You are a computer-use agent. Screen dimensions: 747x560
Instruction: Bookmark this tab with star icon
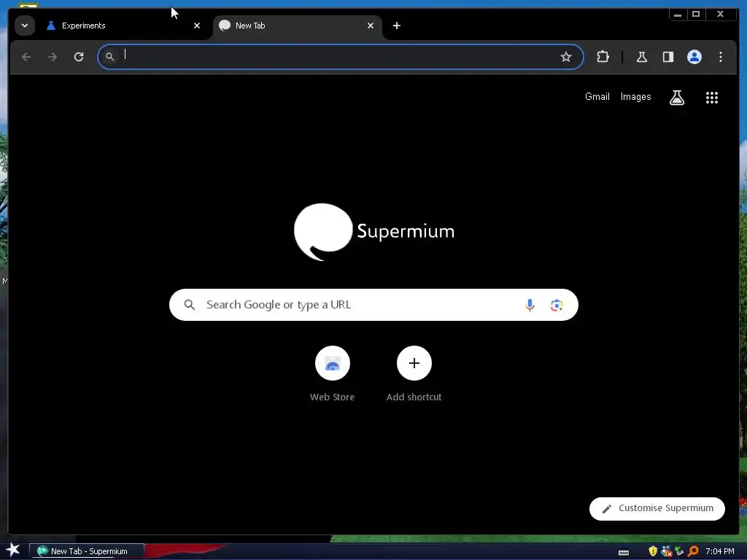[566, 57]
